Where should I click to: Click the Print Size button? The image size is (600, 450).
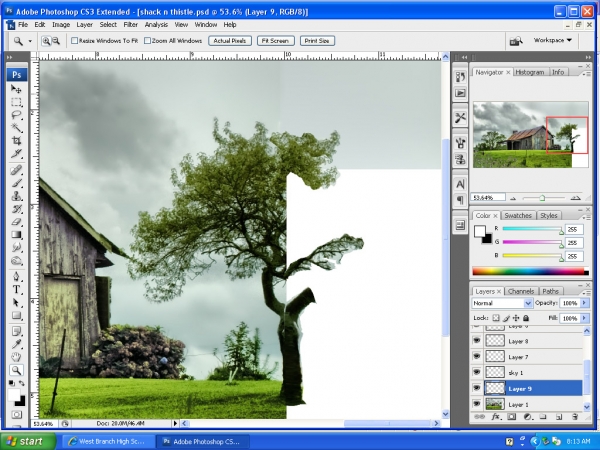[317, 41]
